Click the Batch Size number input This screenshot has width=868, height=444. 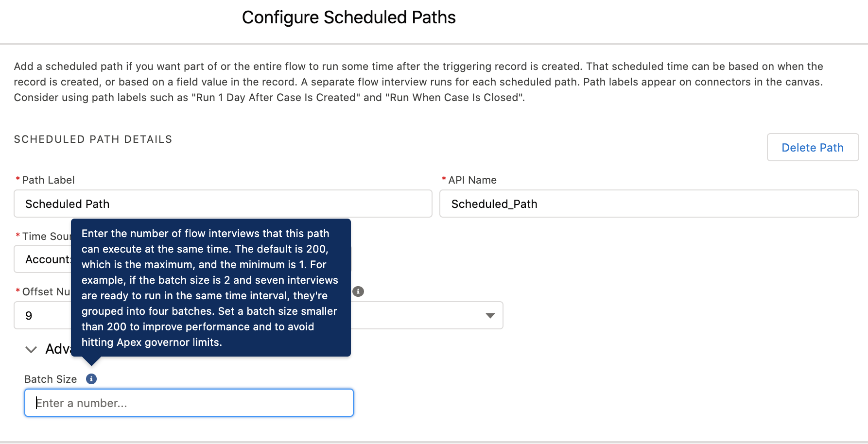pos(189,403)
